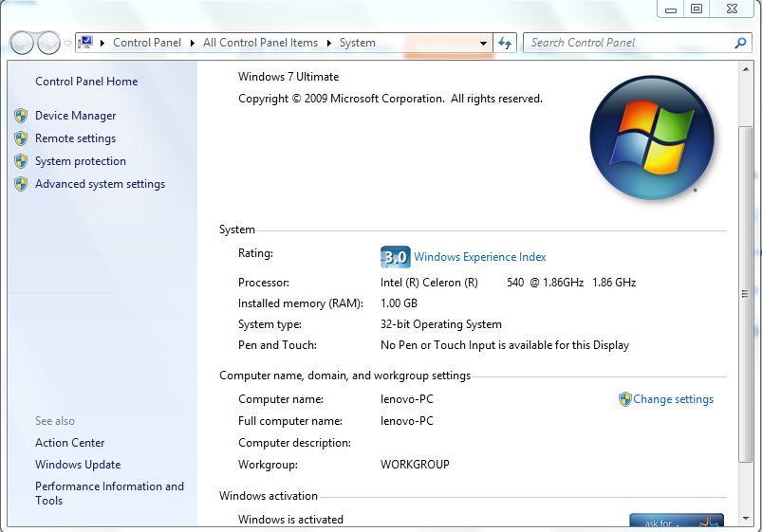Click the ask for genuine badge

pos(677,521)
